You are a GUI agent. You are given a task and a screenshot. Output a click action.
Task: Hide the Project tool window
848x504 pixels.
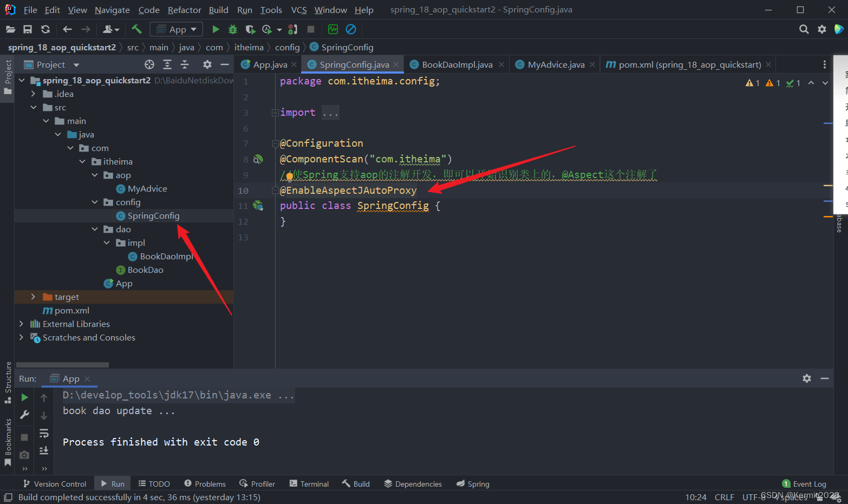pyautogui.click(x=225, y=64)
